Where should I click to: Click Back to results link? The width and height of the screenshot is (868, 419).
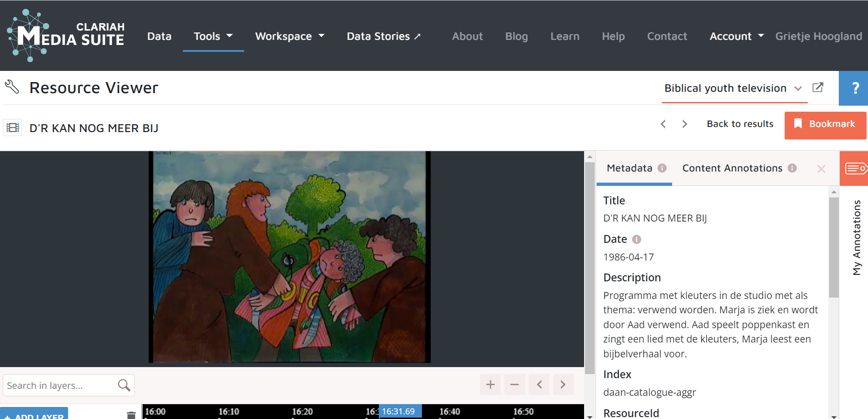click(740, 124)
